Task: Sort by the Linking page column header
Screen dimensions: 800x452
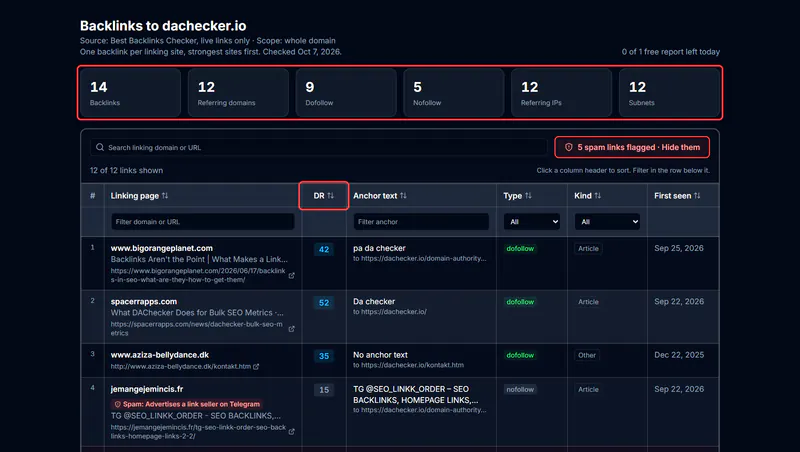Action: pyautogui.click(x=135, y=195)
